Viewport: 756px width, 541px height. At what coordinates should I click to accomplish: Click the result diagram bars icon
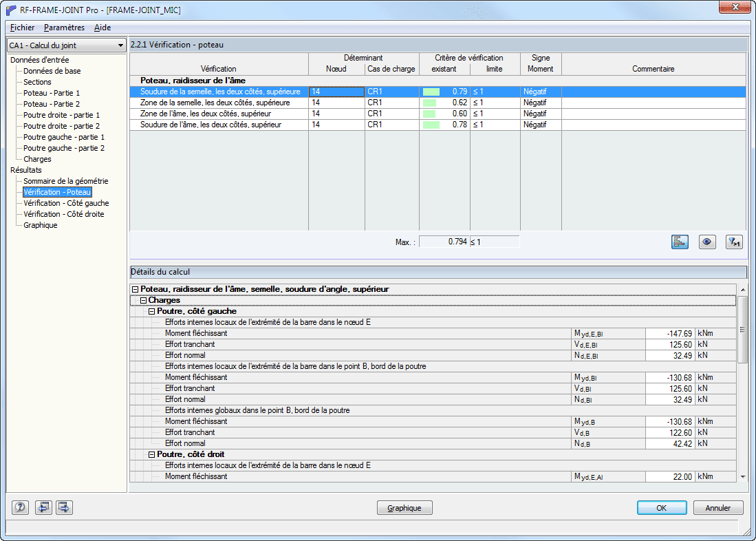pos(680,242)
